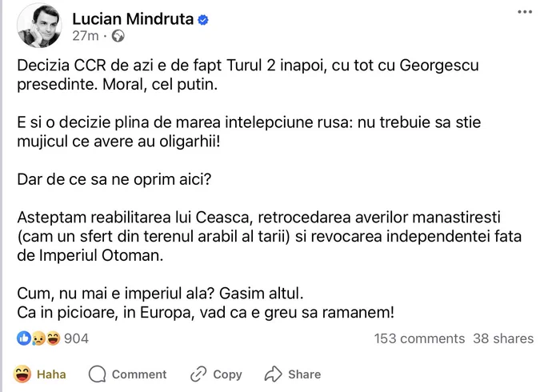
Task: View the 904 reactions list
Action: point(76,338)
